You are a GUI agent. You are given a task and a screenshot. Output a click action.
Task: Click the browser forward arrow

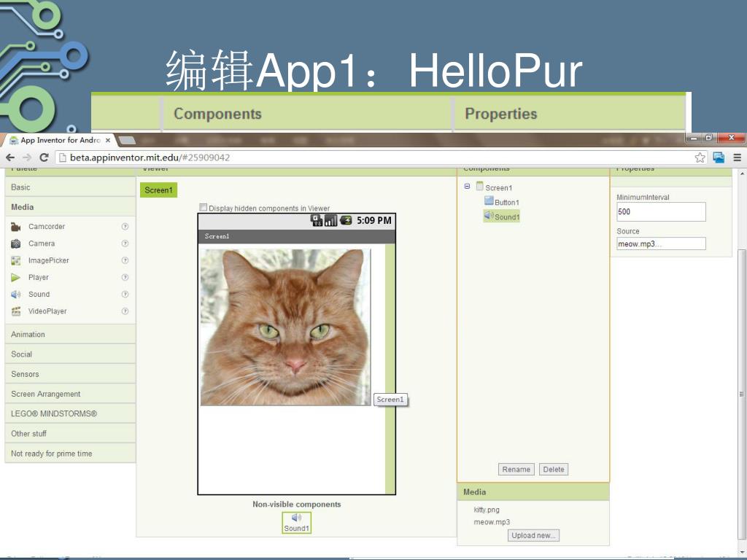[x=27, y=157]
